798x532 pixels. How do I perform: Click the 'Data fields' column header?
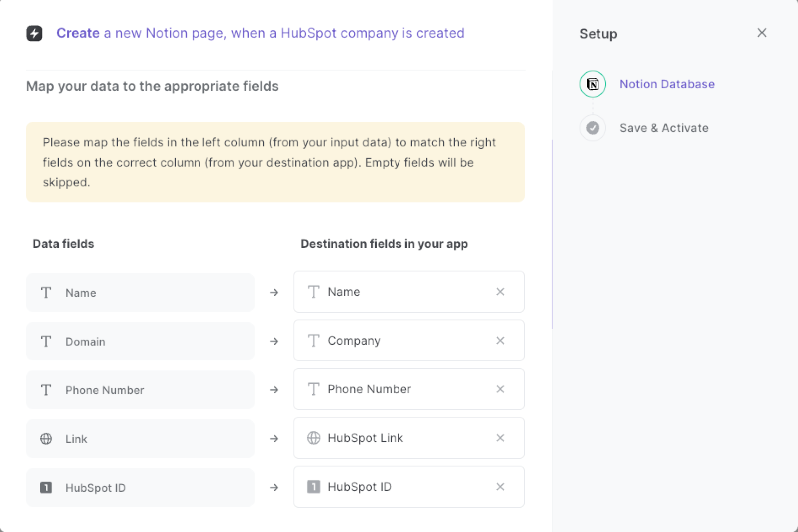pos(63,244)
